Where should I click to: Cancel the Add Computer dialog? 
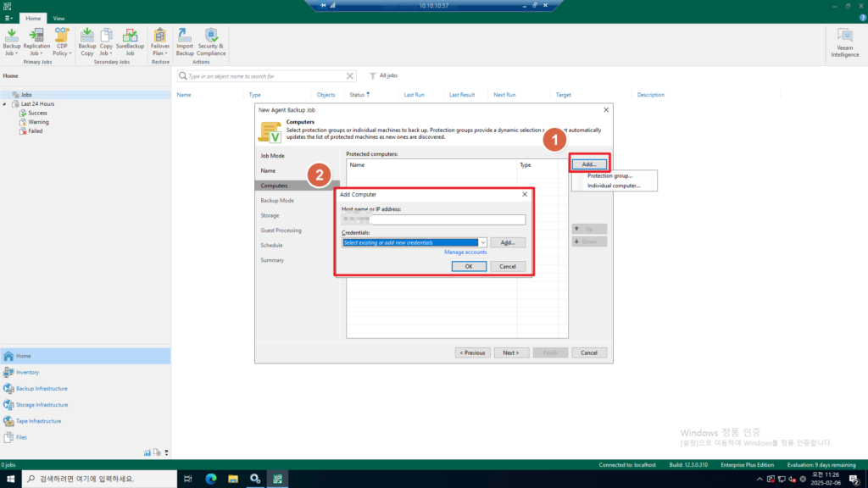point(508,266)
